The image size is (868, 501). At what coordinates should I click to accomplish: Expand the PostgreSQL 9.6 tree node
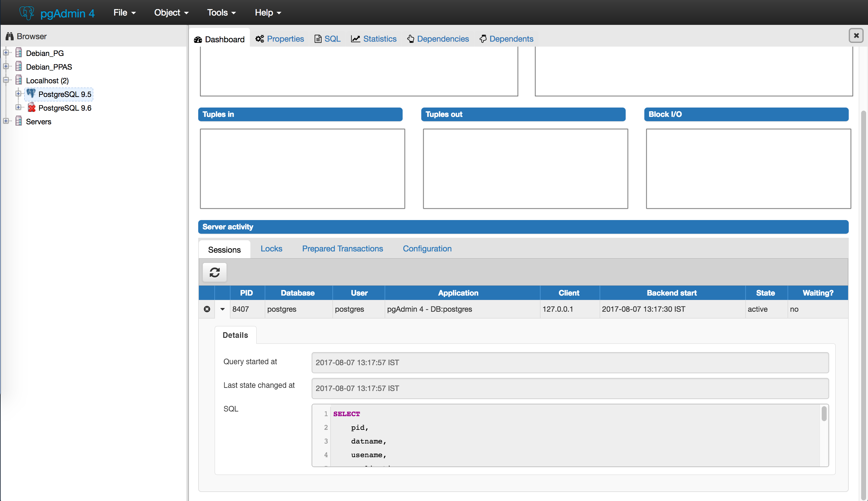18,107
